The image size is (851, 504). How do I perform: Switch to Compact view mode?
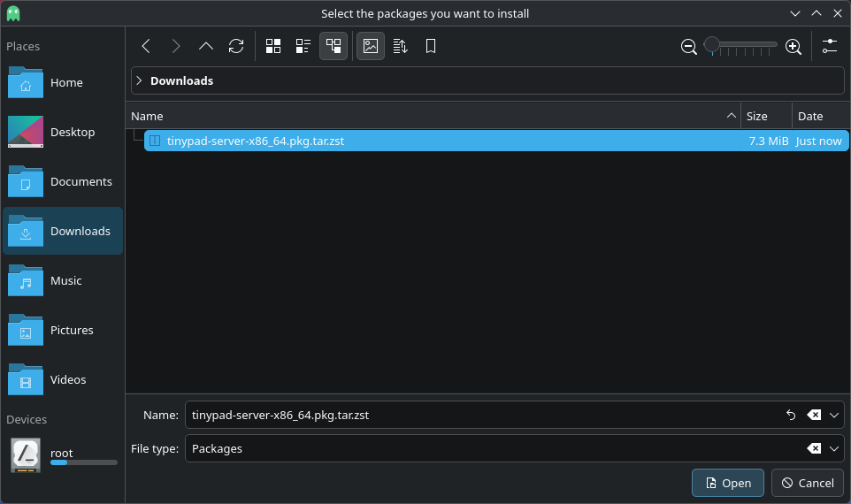coord(303,46)
